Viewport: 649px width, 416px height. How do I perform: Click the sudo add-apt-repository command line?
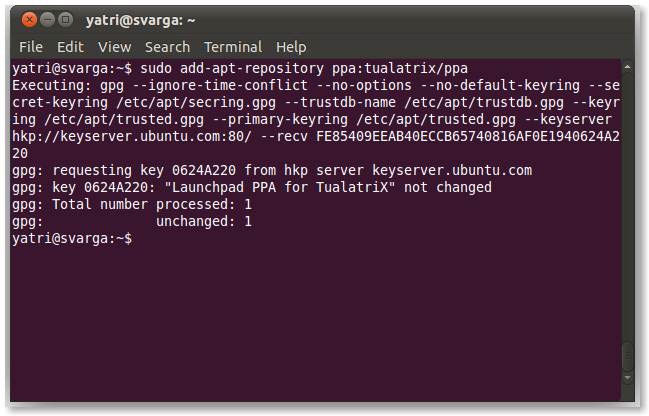(x=240, y=68)
